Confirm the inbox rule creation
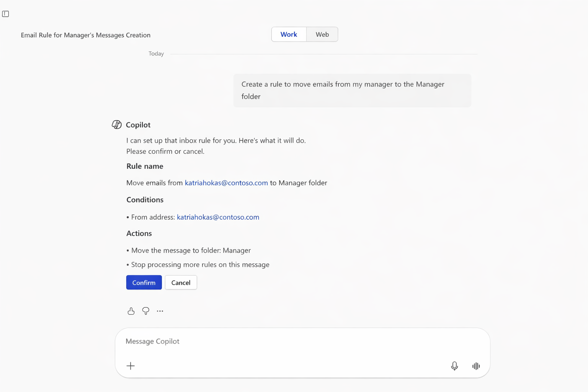 pos(144,283)
